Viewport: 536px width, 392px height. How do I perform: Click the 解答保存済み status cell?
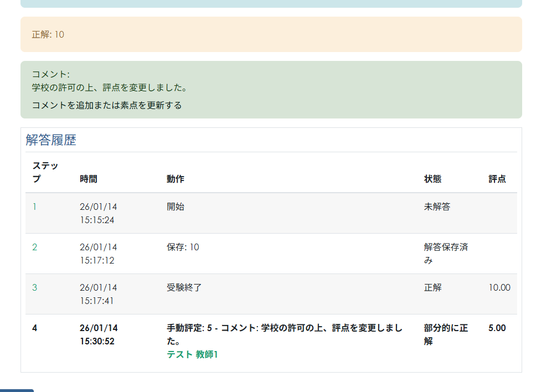(x=445, y=254)
